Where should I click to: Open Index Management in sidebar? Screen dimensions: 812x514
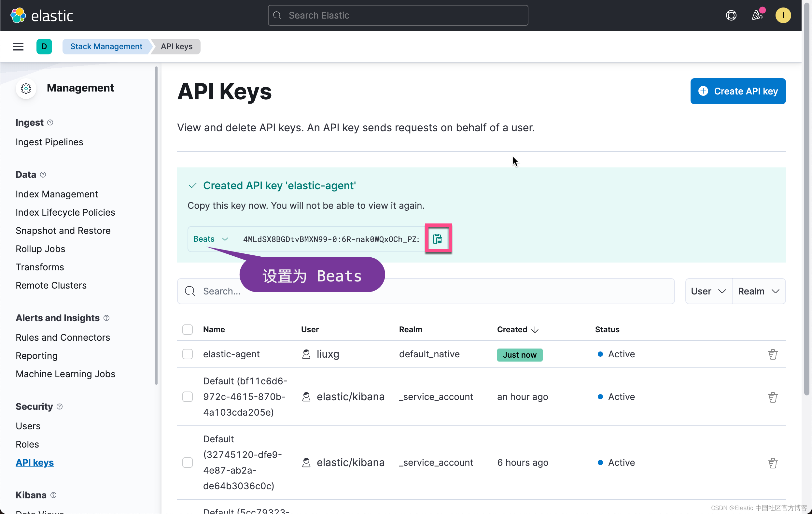[57, 194]
